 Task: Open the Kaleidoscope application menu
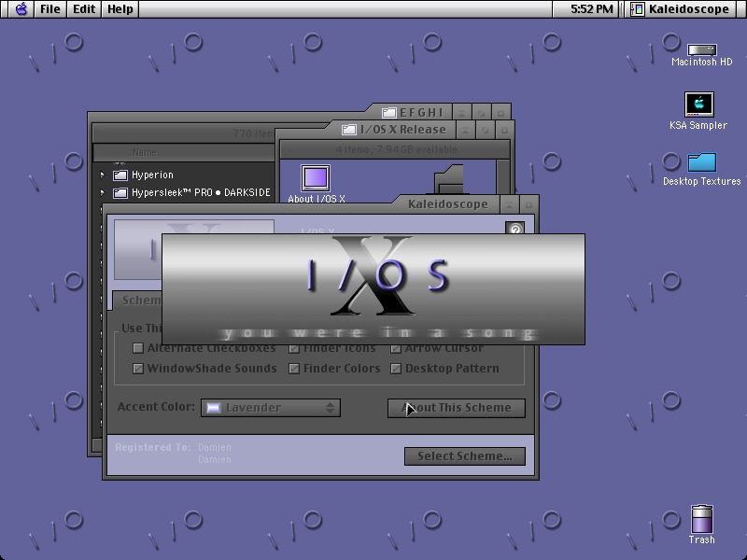click(681, 9)
